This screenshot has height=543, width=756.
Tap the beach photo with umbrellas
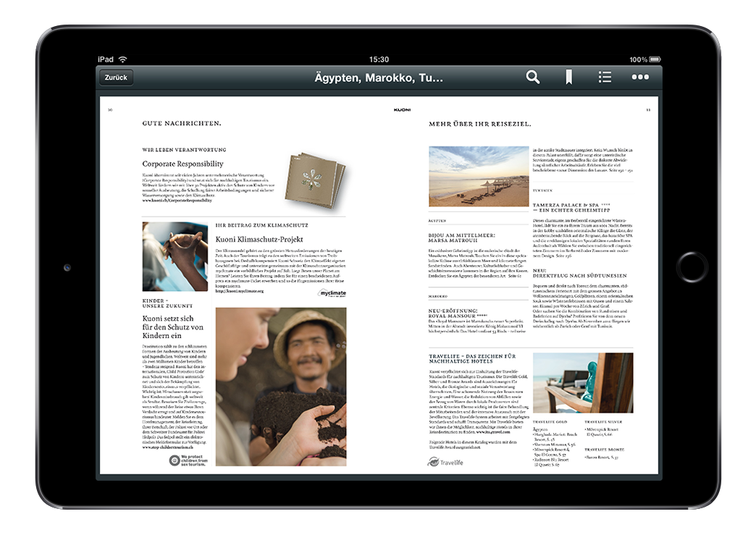click(x=479, y=176)
